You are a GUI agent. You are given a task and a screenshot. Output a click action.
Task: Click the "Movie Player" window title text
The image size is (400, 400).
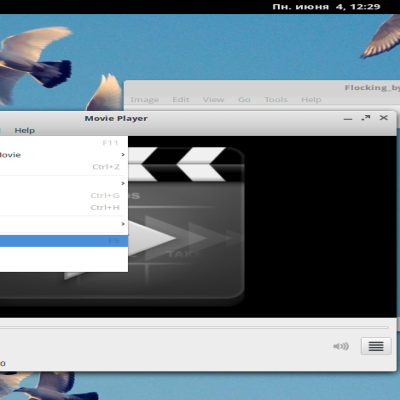(x=116, y=118)
